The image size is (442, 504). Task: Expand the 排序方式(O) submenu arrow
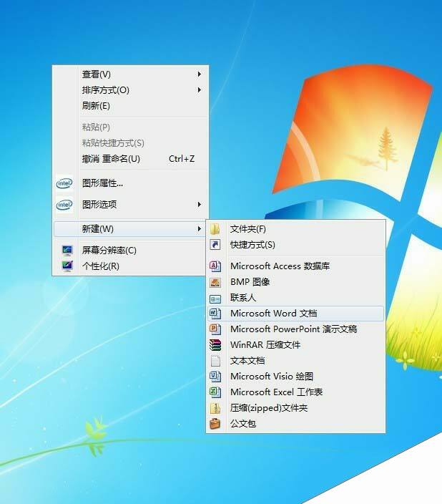coord(199,90)
